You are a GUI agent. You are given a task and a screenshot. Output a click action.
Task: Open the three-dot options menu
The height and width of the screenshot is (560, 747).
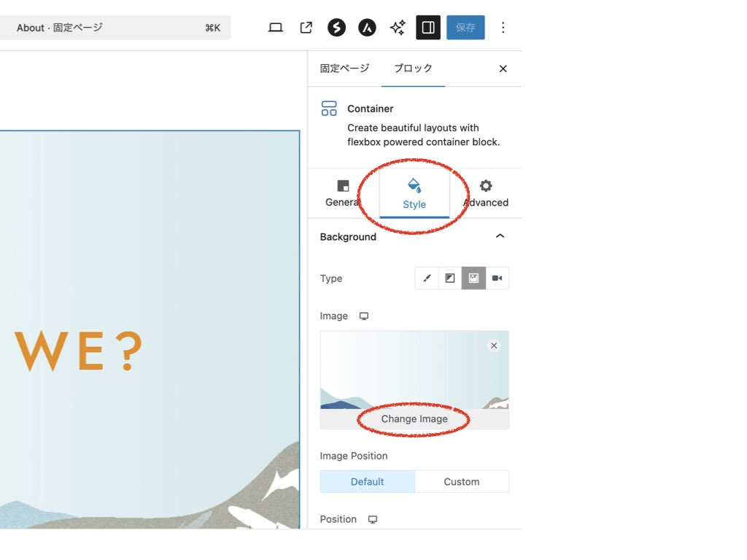pos(503,28)
